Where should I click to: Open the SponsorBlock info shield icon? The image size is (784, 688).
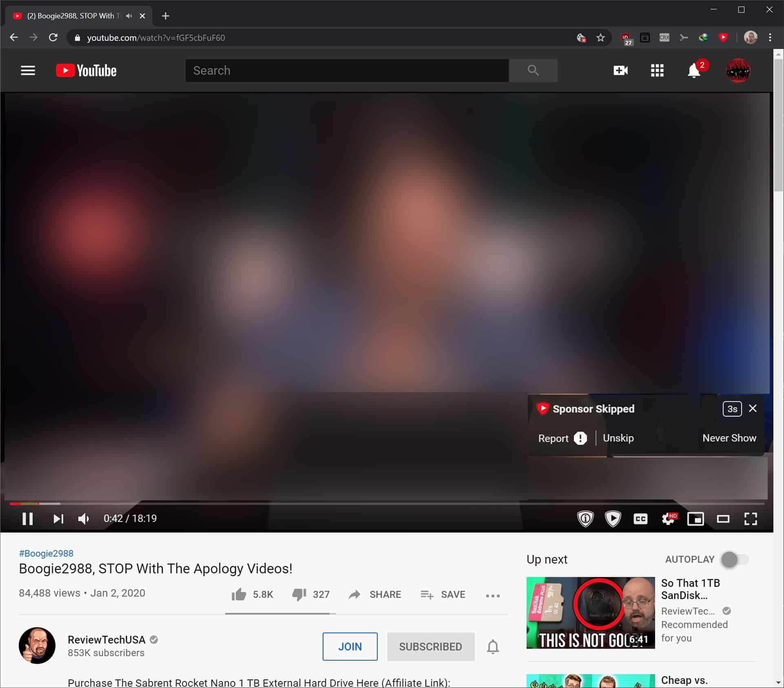585,519
